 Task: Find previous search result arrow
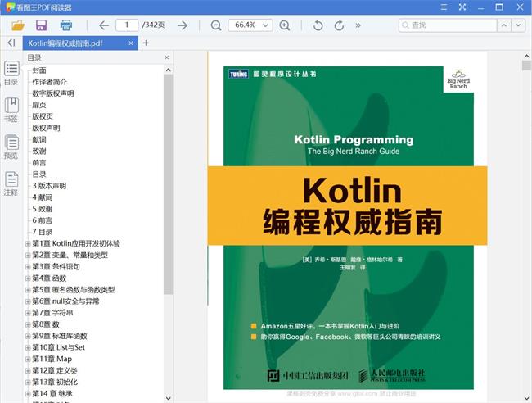[x=504, y=25]
